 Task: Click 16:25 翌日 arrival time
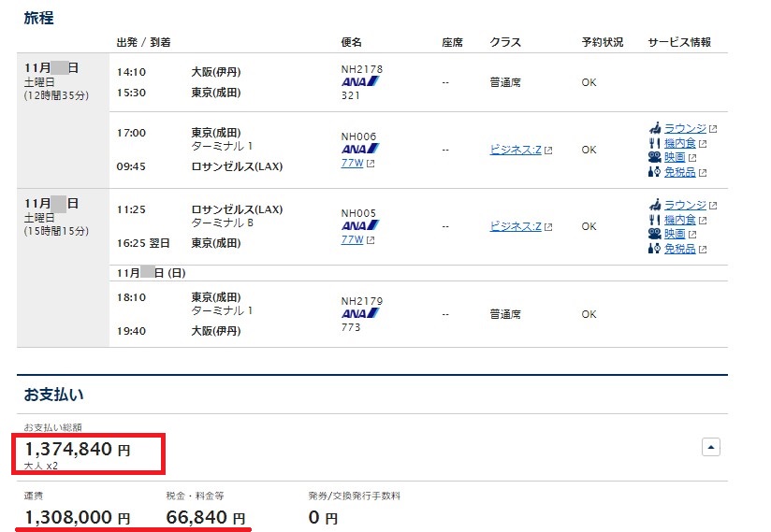143,243
